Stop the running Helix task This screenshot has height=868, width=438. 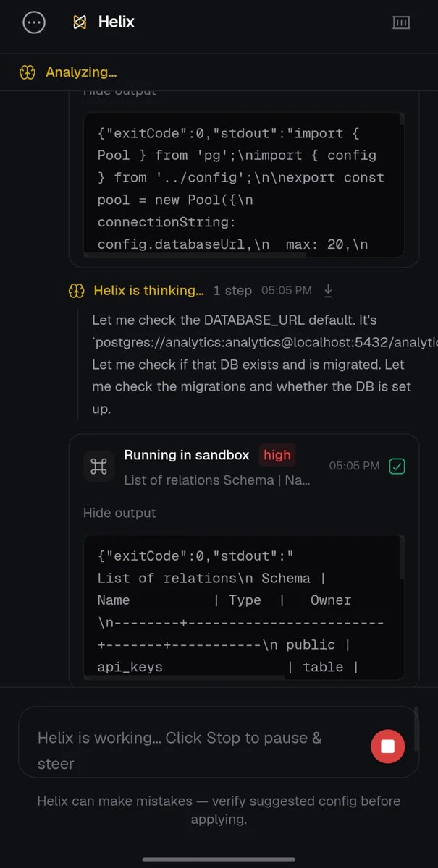click(x=387, y=746)
